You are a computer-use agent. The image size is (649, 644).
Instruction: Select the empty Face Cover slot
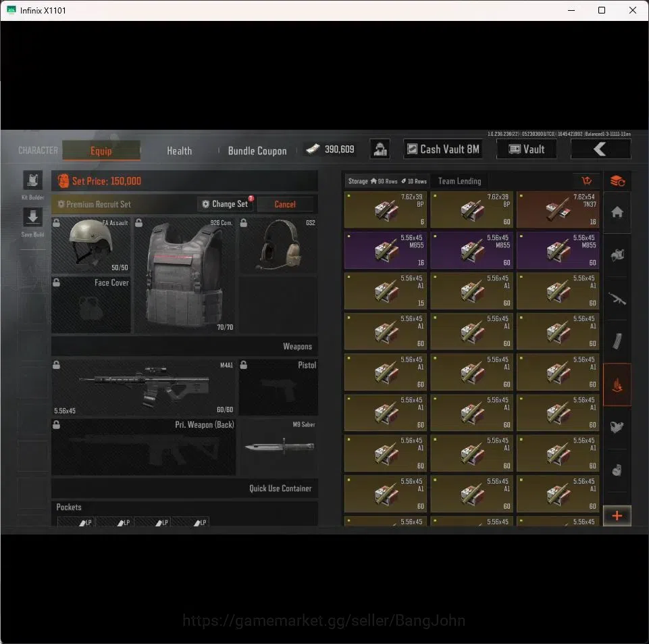[x=91, y=305]
